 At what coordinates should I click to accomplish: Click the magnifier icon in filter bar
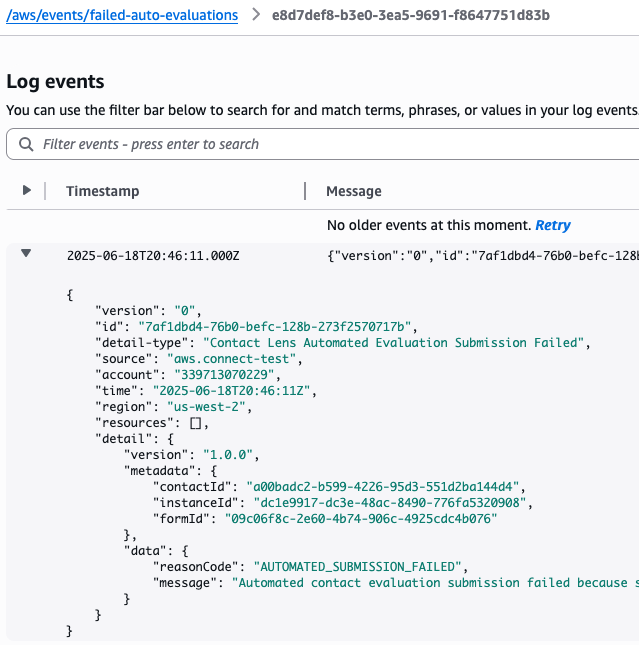[x=25, y=144]
